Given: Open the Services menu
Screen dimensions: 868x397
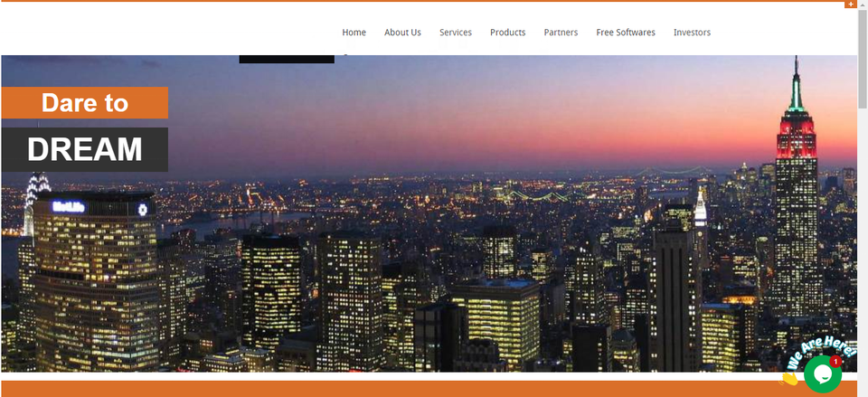Looking at the screenshot, I should point(456,33).
